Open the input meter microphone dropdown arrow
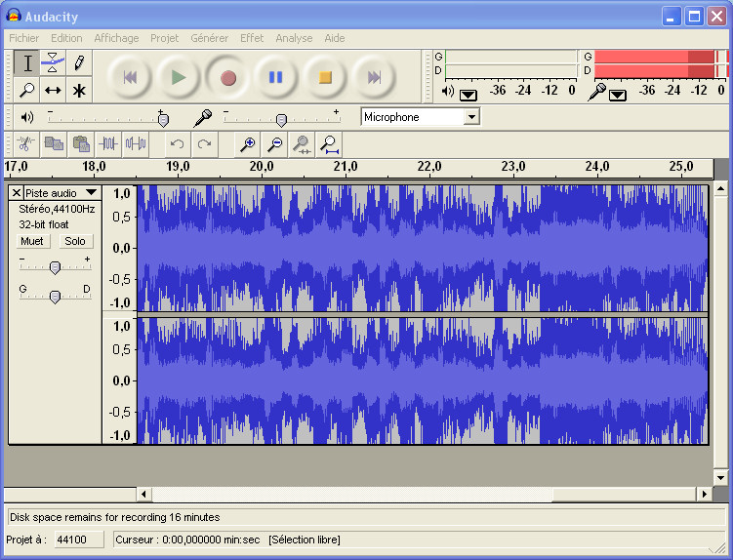 coord(617,95)
